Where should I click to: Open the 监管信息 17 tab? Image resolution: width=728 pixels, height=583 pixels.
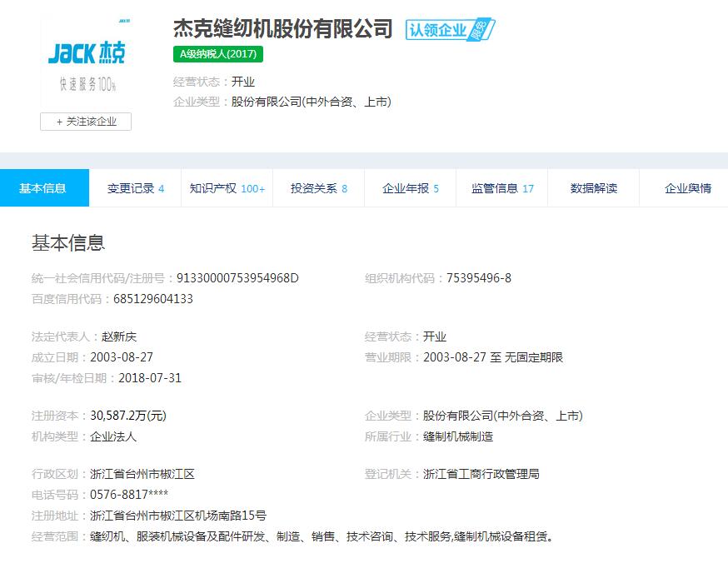(x=502, y=188)
